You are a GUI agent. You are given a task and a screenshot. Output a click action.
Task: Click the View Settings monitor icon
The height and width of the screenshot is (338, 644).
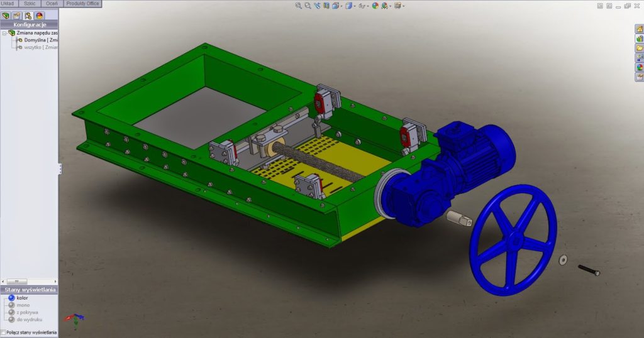click(x=397, y=6)
